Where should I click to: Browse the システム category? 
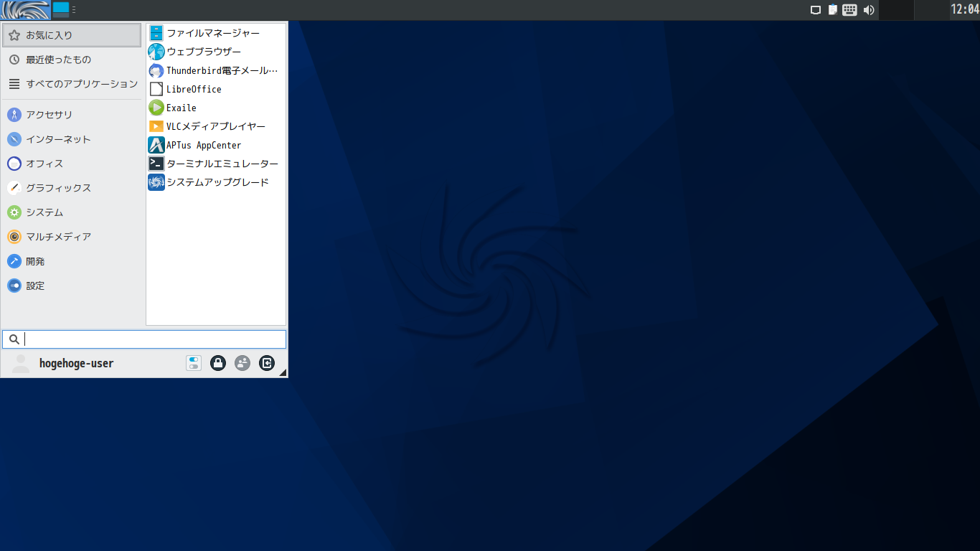(x=72, y=212)
